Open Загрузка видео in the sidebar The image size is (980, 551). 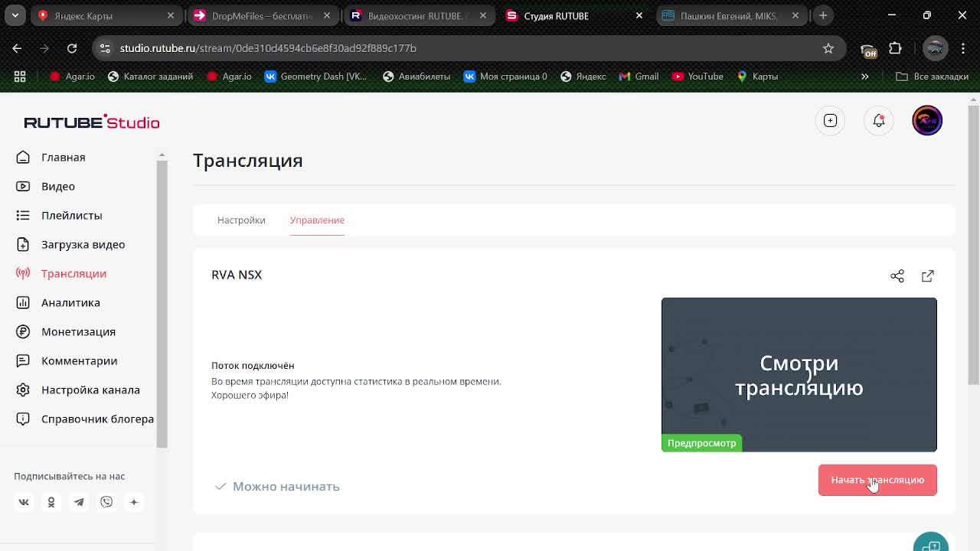(70, 244)
